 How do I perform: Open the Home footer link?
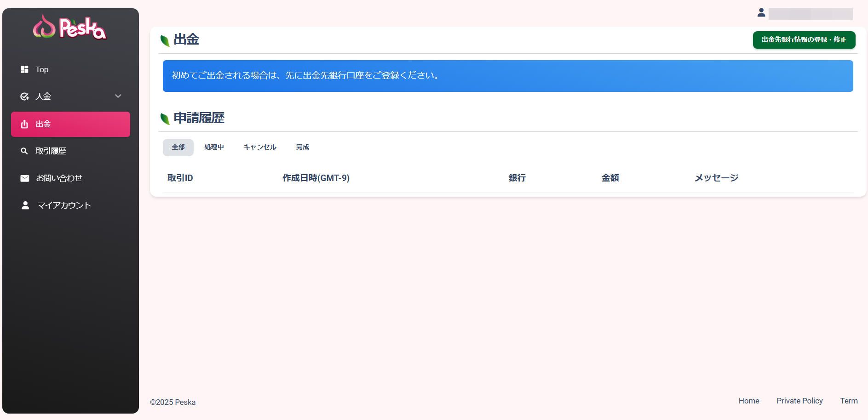click(748, 401)
